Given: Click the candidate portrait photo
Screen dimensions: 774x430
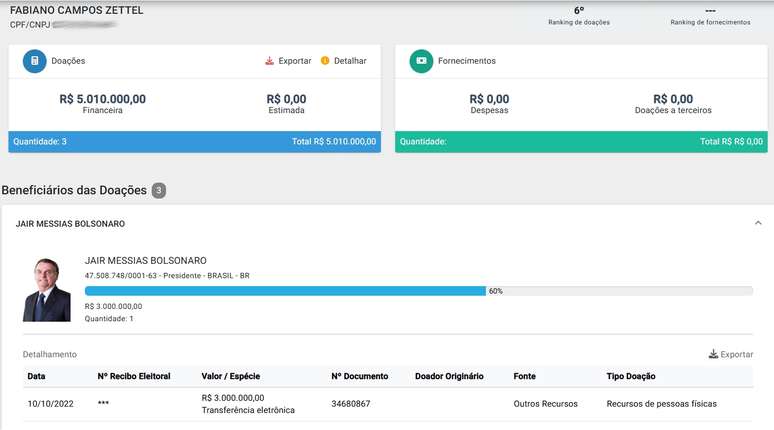Looking at the screenshot, I should point(47,290).
